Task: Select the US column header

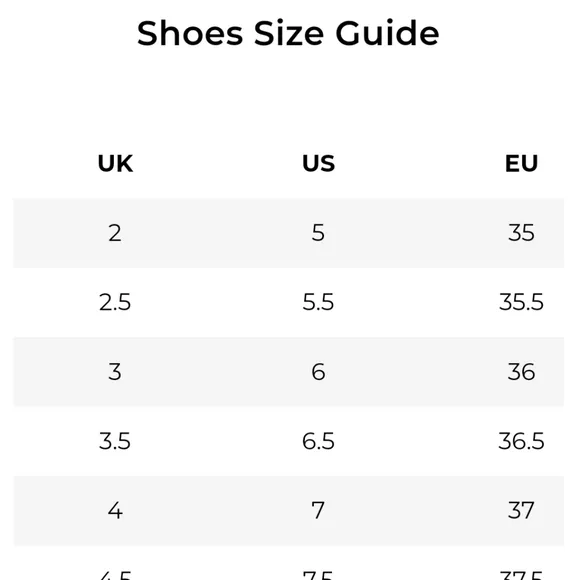Action: click(318, 163)
